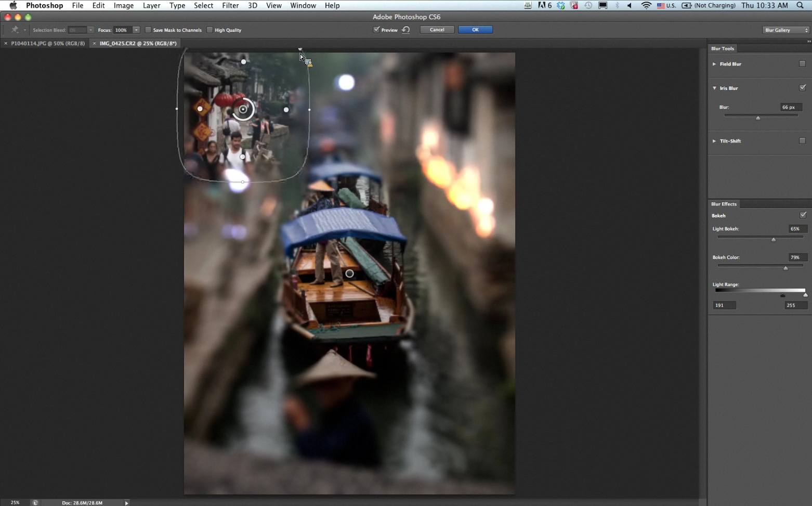Click the pin tool icon in options bar
Viewport: 812px width, 506px height.
15,30
